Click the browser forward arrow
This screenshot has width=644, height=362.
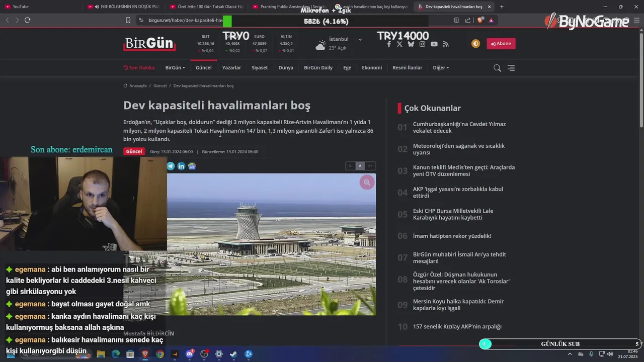point(17,20)
